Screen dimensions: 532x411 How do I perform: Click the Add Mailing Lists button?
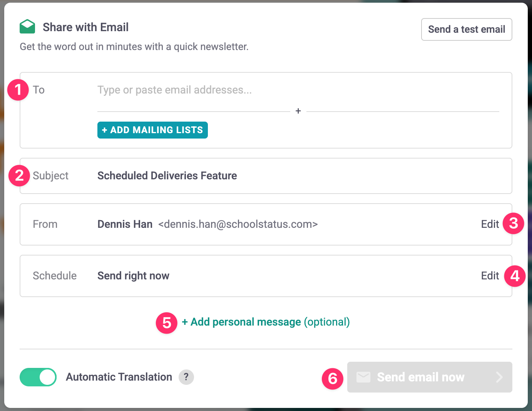point(152,130)
